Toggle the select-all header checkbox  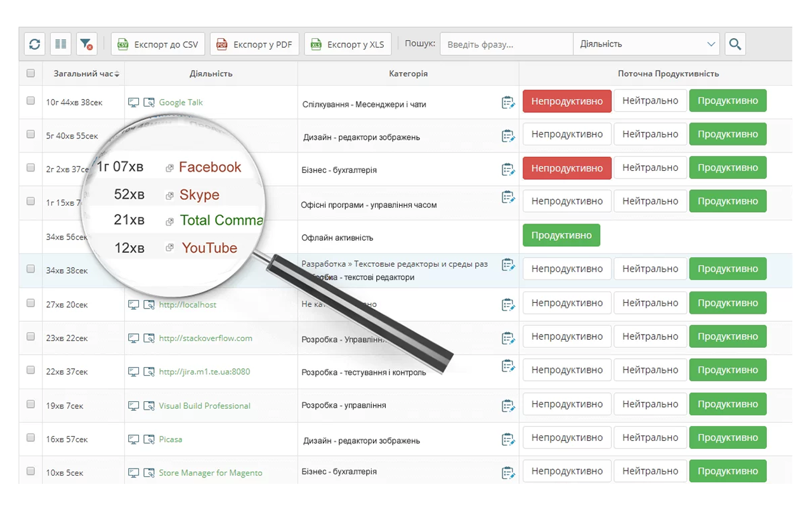pyautogui.click(x=30, y=73)
